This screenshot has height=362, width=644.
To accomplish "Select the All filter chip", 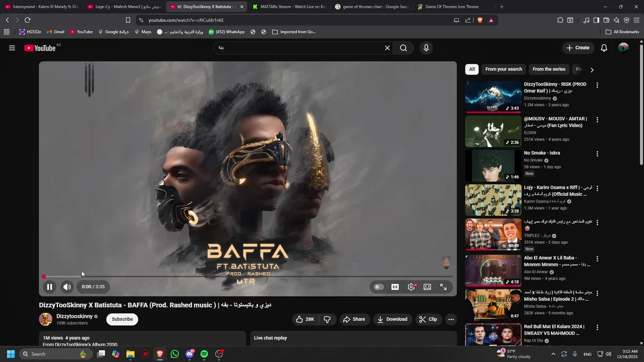I will [472, 69].
